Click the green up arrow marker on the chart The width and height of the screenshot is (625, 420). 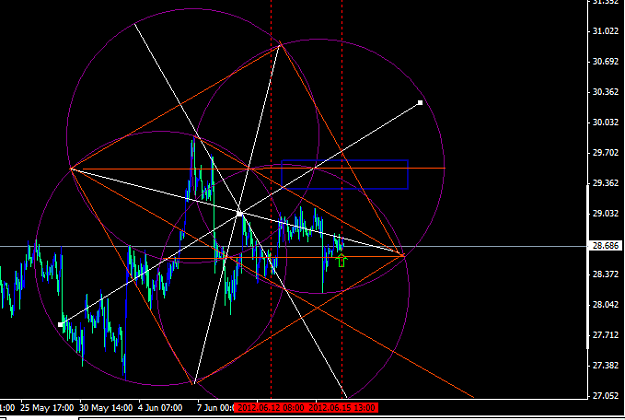click(341, 260)
